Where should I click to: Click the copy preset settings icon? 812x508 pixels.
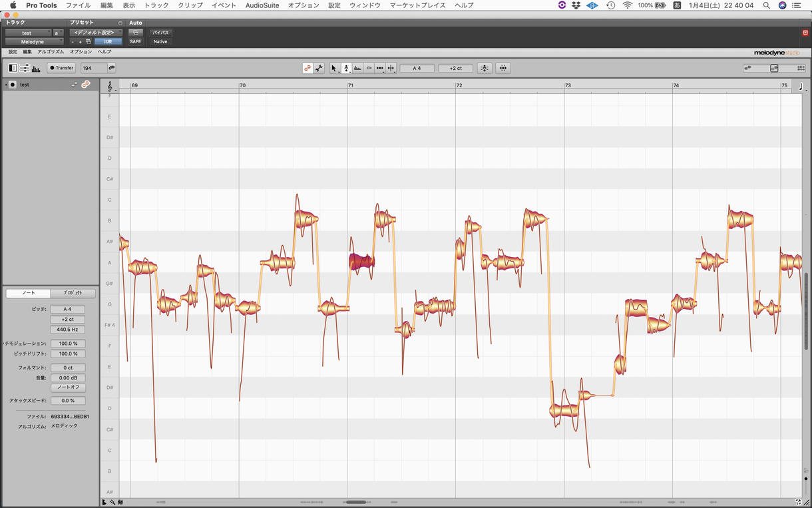[x=89, y=41]
